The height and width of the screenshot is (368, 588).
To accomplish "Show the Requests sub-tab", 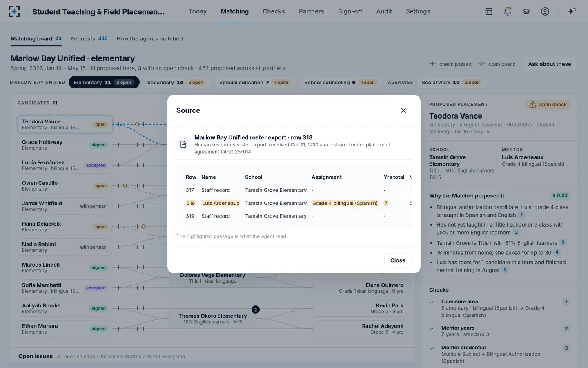I will [x=89, y=39].
